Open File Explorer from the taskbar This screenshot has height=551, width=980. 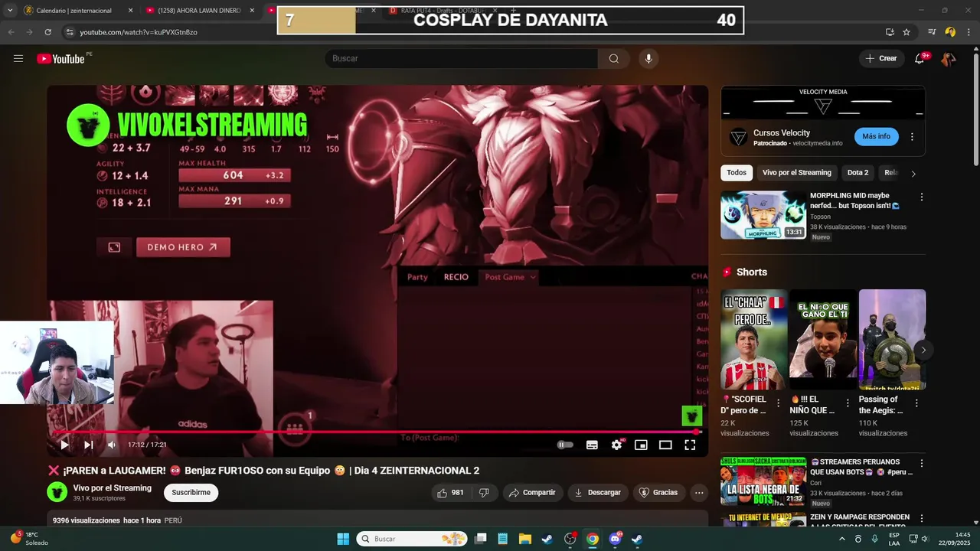tap(524, 539)
